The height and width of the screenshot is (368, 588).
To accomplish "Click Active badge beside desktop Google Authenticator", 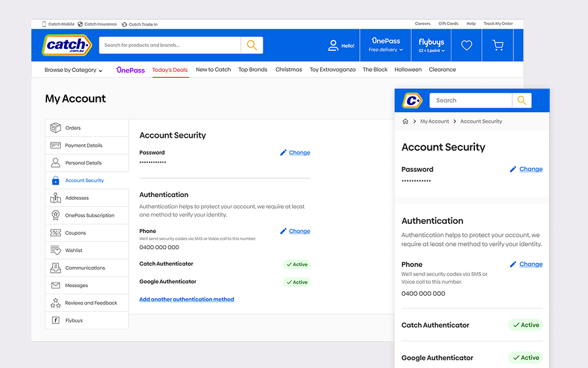I will pos(297,283).
